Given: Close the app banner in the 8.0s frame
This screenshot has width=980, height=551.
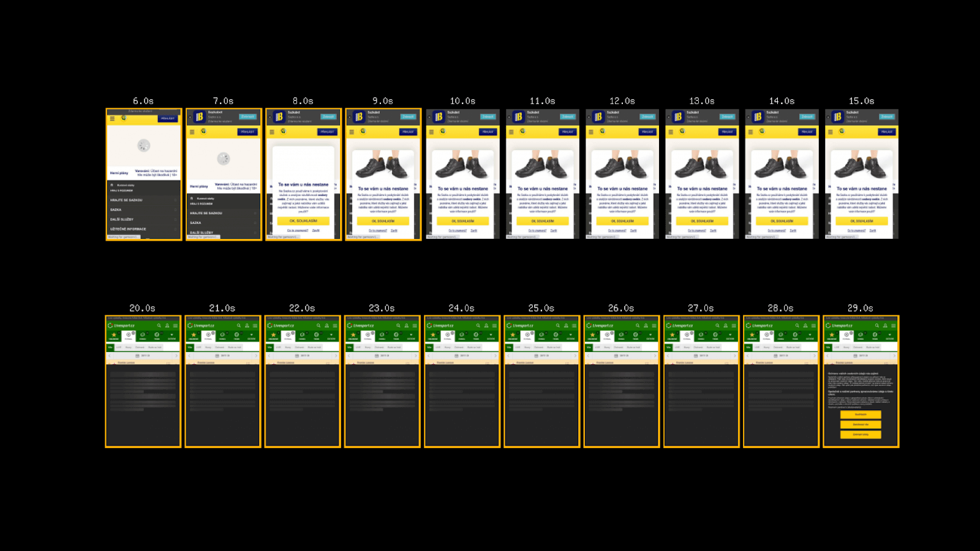Looking at the screenshot, I should pyautogui.click(x=269, y=116).
